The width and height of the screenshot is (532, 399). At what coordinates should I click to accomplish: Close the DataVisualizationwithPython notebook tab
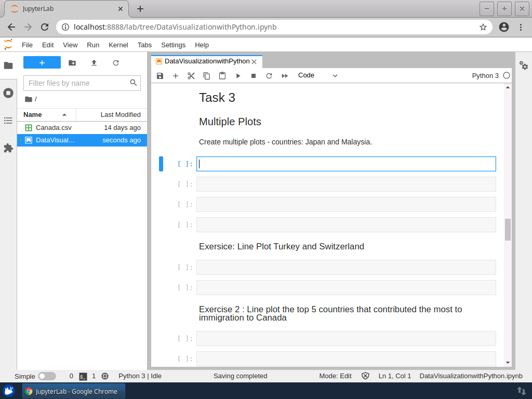click(254, 62)
